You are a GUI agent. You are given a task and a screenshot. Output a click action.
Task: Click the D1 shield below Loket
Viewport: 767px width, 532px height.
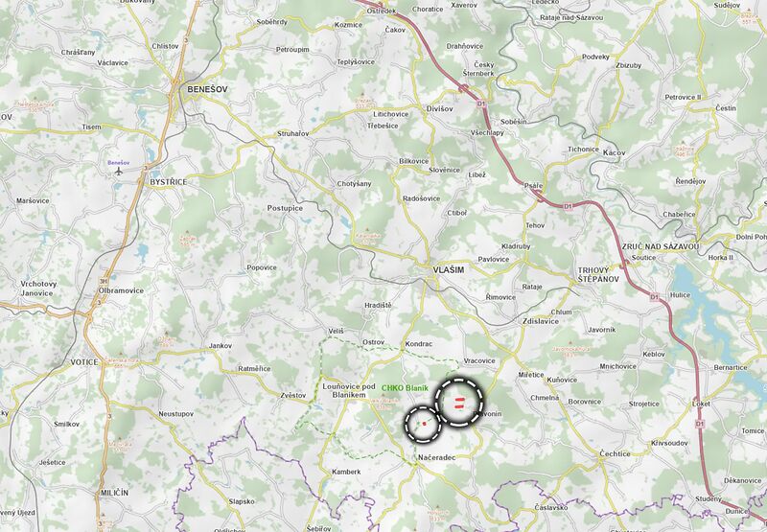pos(700,424)
